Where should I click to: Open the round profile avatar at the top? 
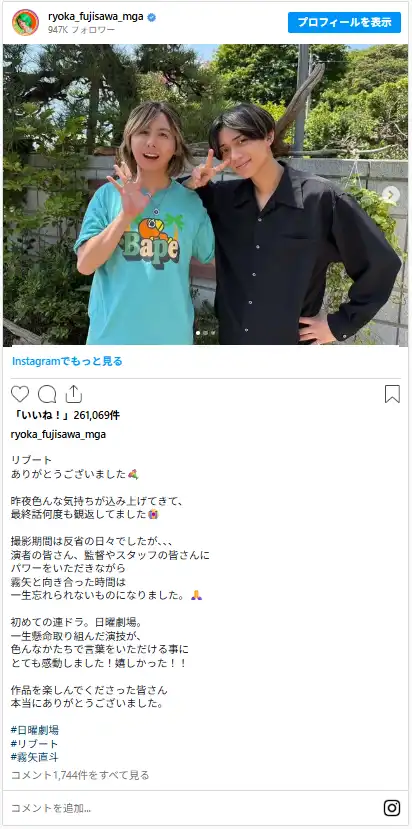tap(25, 22)
